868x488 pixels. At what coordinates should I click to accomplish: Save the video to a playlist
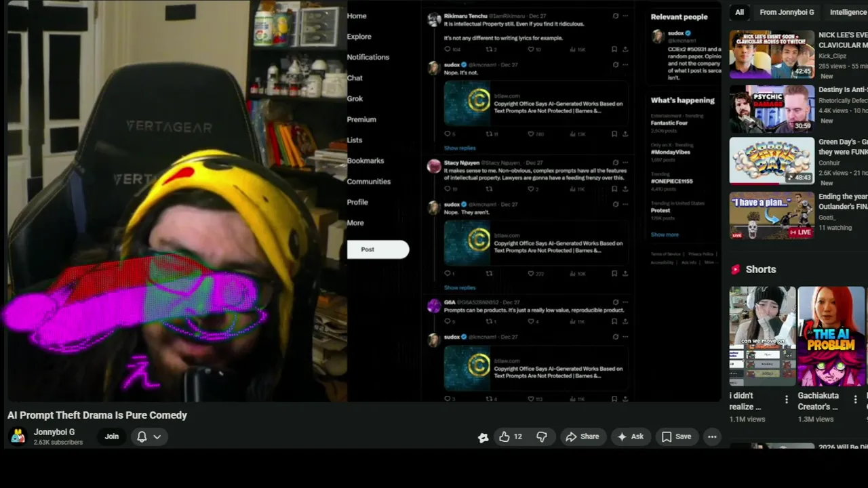(676, 437)
